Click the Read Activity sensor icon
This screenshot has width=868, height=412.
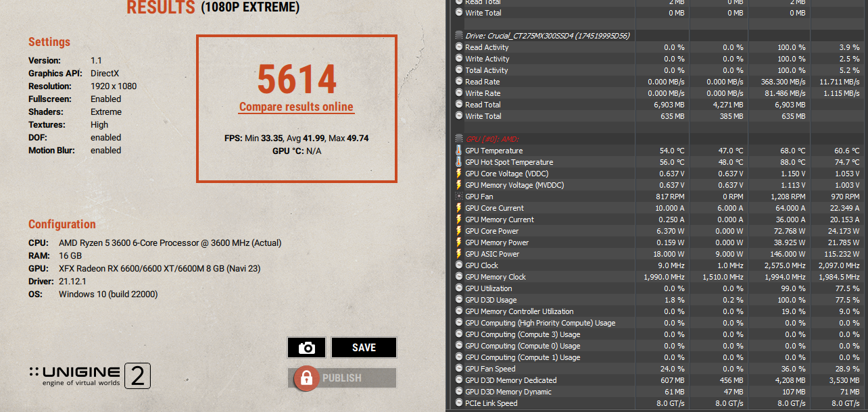pyautogui.click(x=459, y=47)
